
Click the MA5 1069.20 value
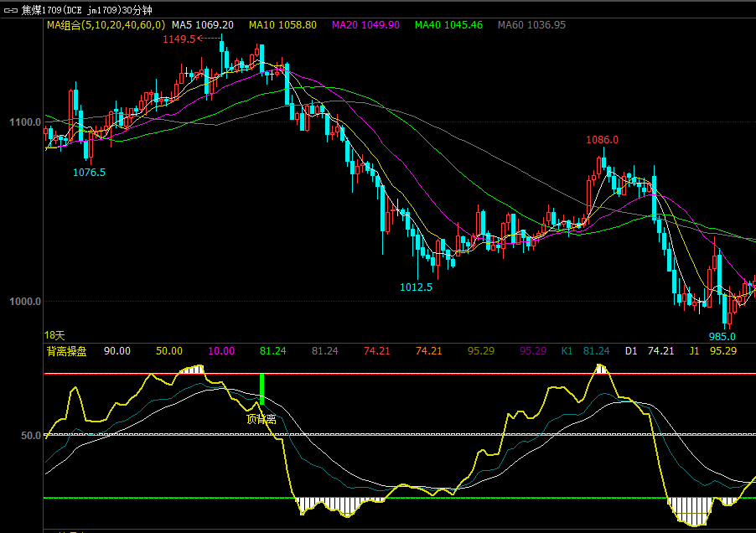tap(203, 25)
